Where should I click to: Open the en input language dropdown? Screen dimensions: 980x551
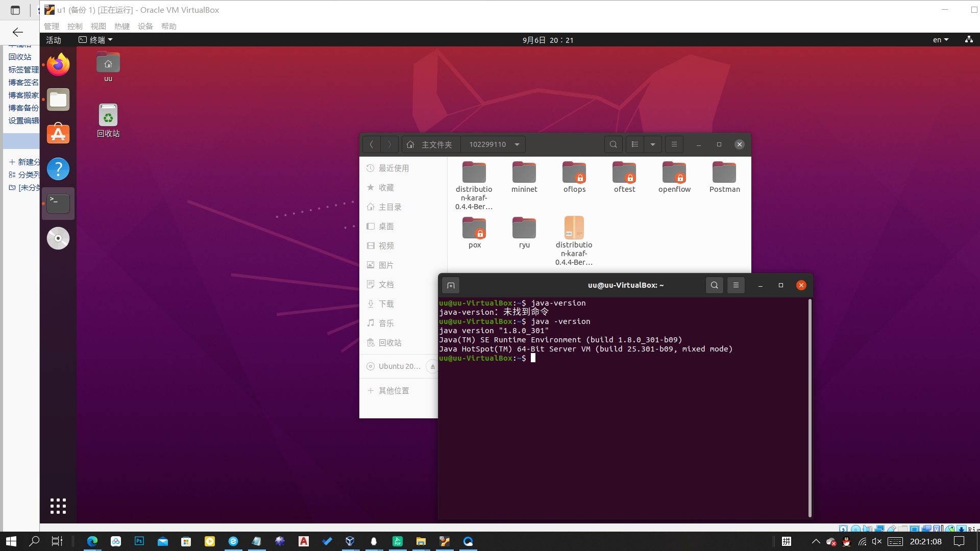[x=940, y=40]
